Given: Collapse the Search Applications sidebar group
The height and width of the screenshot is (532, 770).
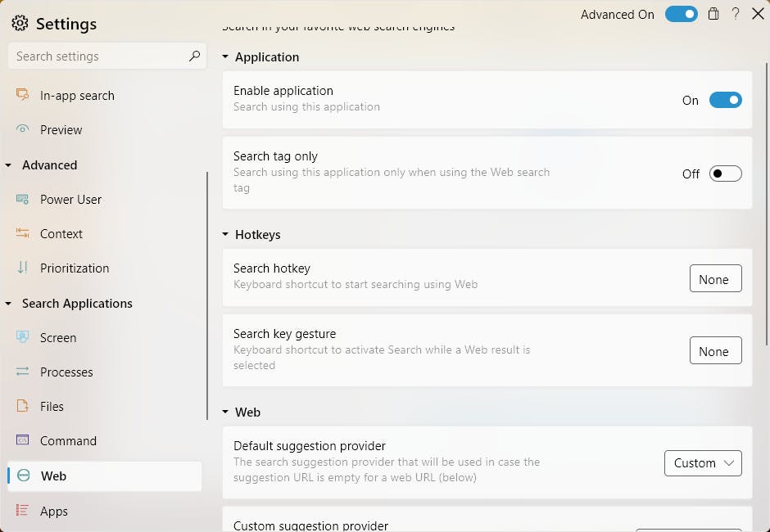Looking at the screenshot, I should 8,304.
